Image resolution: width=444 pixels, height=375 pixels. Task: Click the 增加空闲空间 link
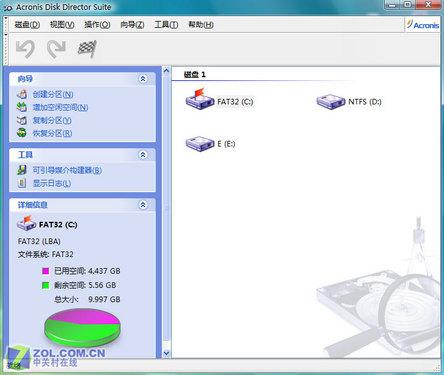click(x=60, y=107)
